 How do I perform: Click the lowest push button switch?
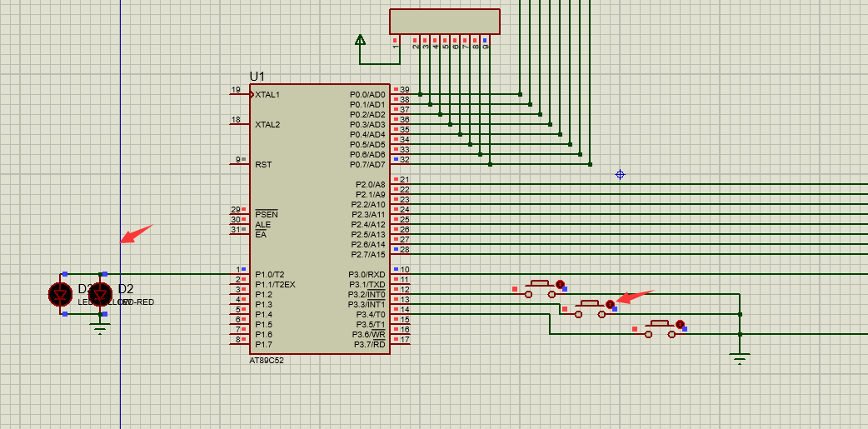pos(660,329)
